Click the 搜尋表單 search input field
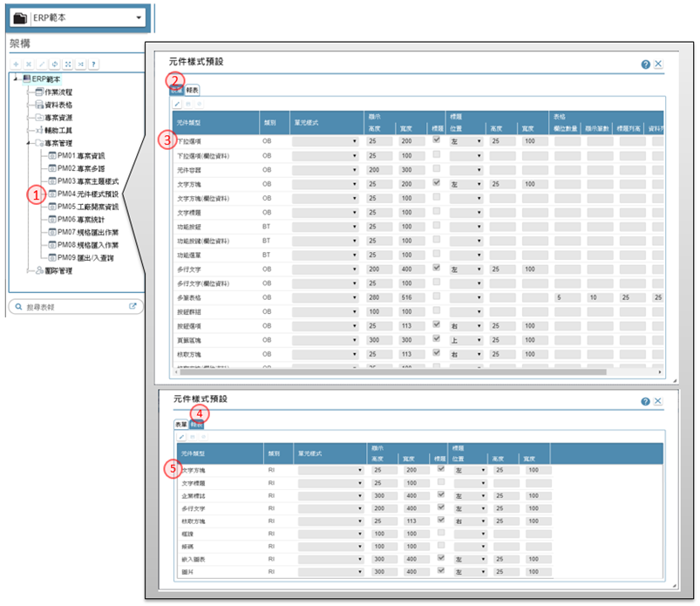Viewport: 700px width, 606px height. pyautogui.click(x=76, y=307)
